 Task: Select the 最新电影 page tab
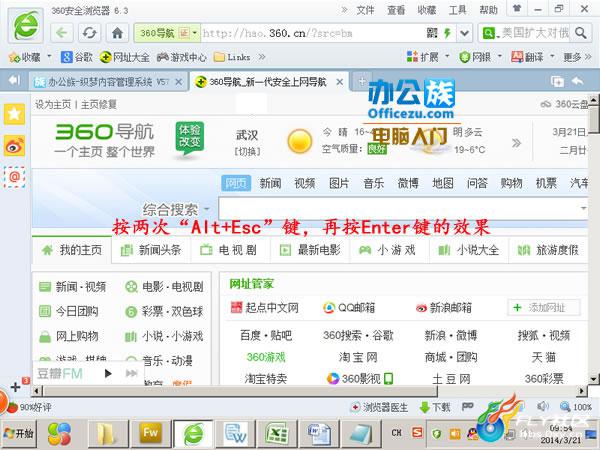[x=310, y=250]
